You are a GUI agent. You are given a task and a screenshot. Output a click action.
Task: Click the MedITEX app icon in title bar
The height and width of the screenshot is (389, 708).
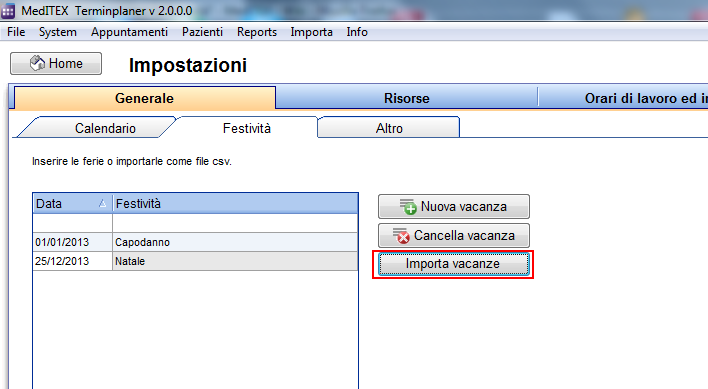tap(8, 11)
